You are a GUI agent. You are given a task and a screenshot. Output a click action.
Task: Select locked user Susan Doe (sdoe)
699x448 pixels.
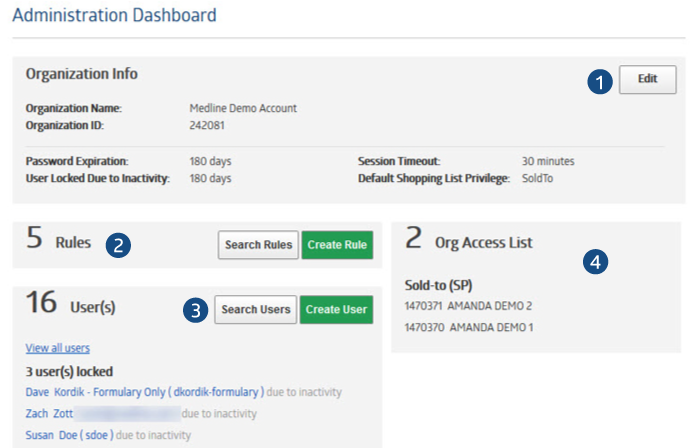[x=70, y=436]
